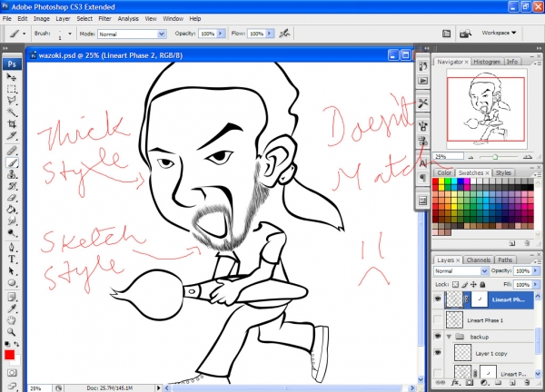Switch to the Channels tab
545x392 pixels.
(479, 260)
